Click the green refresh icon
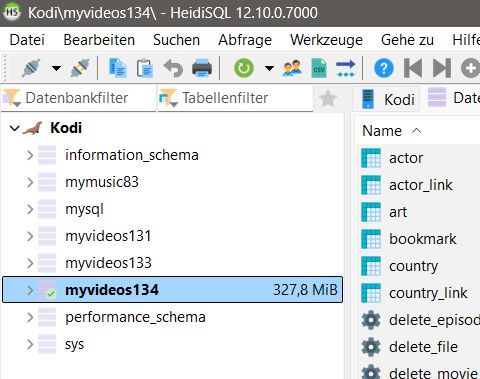Image resolution: width=480 pixels, height=379 pixels. pos(244,68)
